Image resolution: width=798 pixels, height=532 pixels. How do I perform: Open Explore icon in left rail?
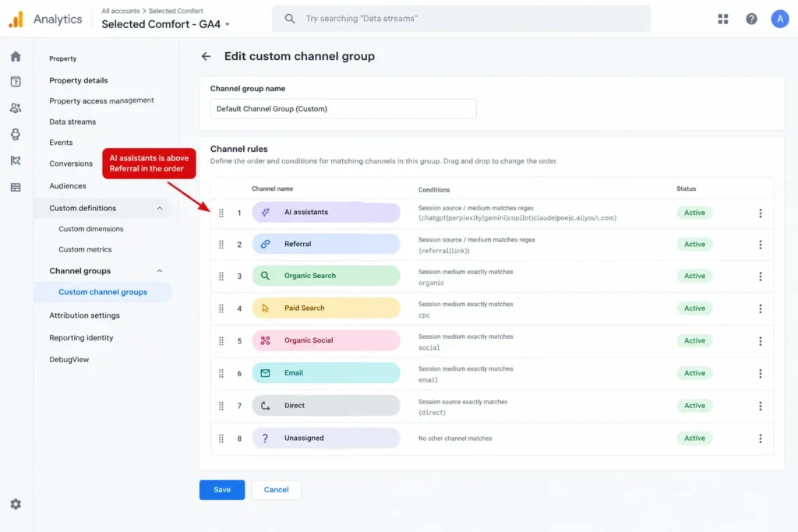16,134
